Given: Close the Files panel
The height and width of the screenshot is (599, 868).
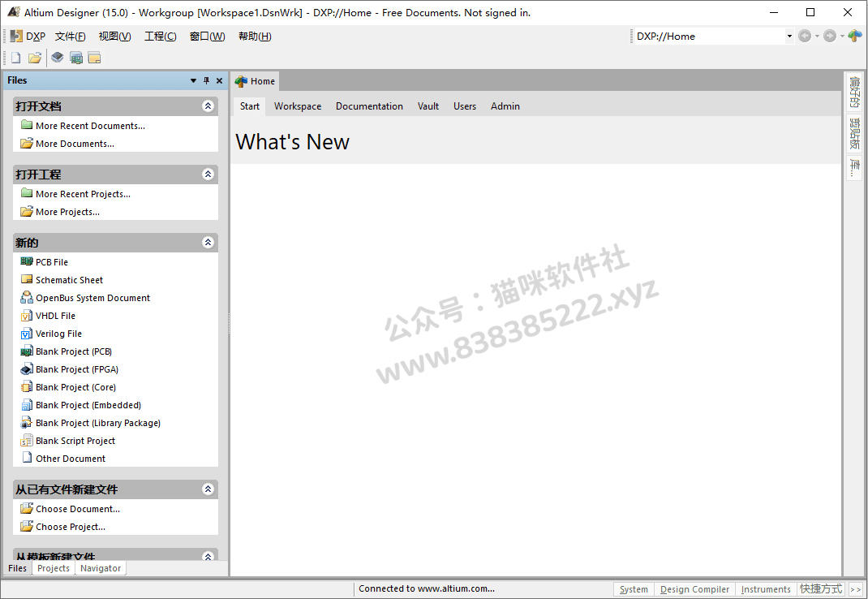Looking at the screenshot, I should 219,80.
